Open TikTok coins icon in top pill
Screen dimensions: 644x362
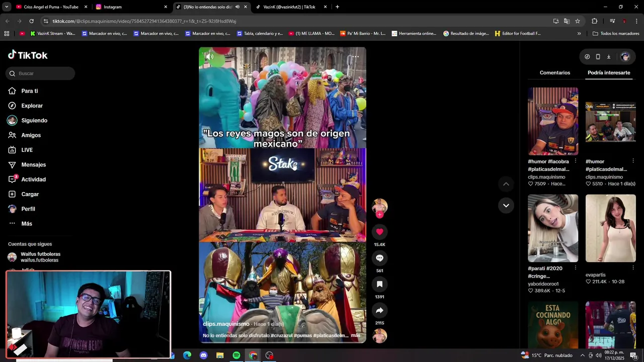pos(587,57)
